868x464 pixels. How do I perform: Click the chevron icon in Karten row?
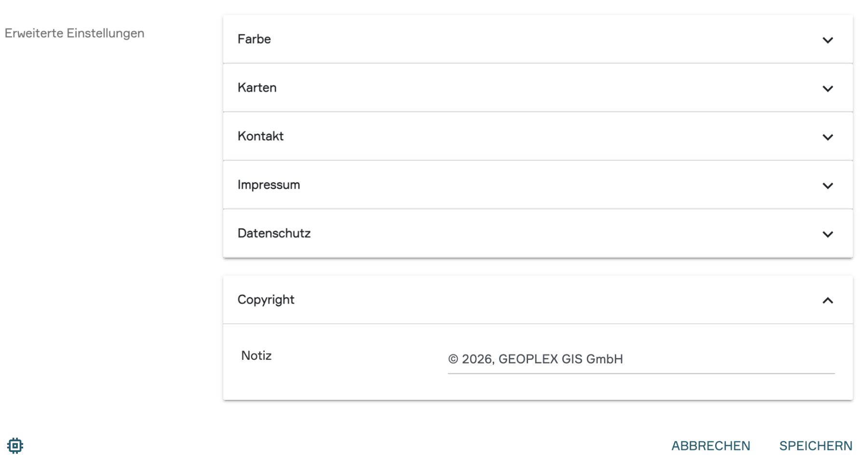pos(827,89)
